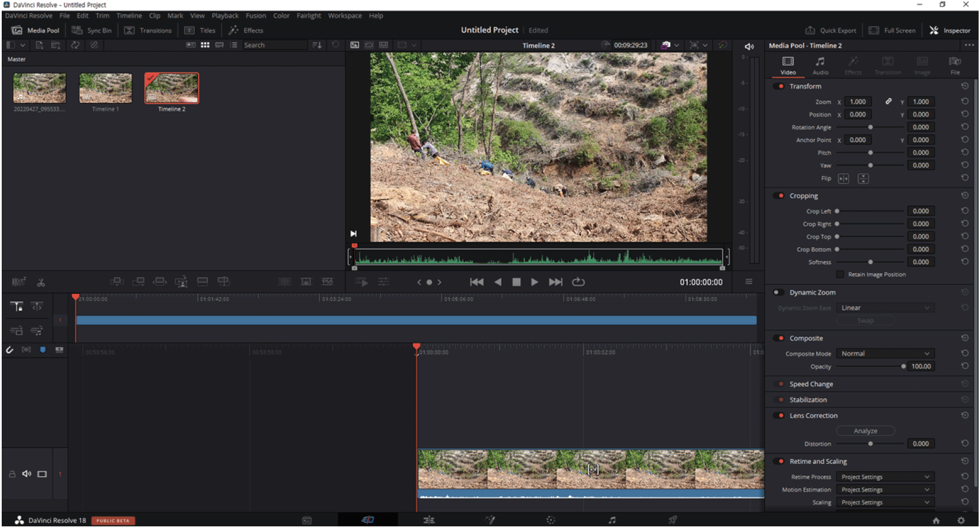Open the Workspace menu

coord(345,16)
